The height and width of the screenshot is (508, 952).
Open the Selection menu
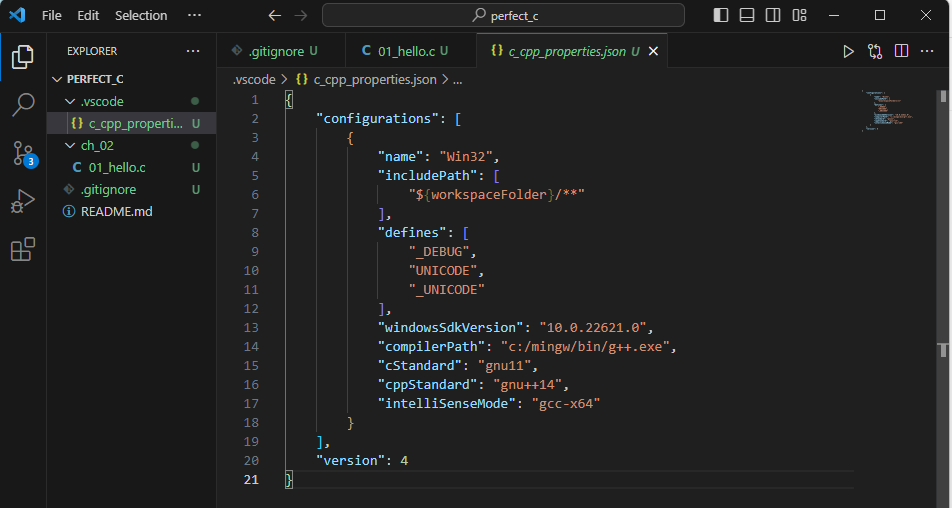pyautogui.click(x=141, y=16)
